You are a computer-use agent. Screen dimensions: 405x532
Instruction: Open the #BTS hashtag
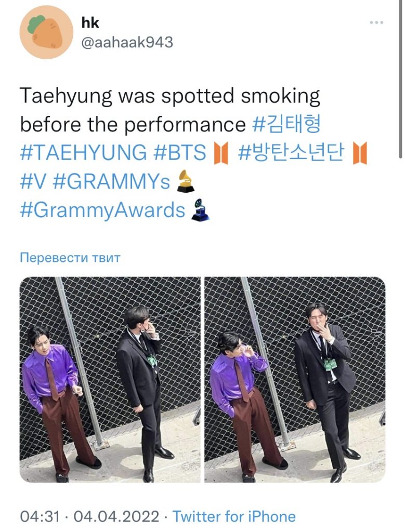point(180,152)
